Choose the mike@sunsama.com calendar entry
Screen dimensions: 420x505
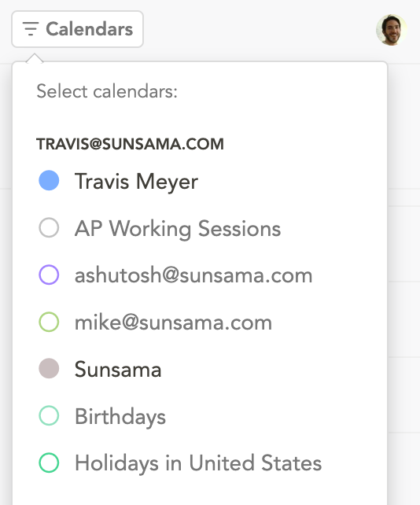click(x=173, y=322)
